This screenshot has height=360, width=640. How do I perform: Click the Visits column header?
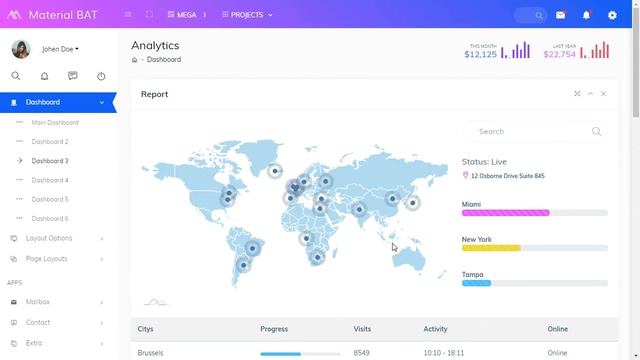362,329
